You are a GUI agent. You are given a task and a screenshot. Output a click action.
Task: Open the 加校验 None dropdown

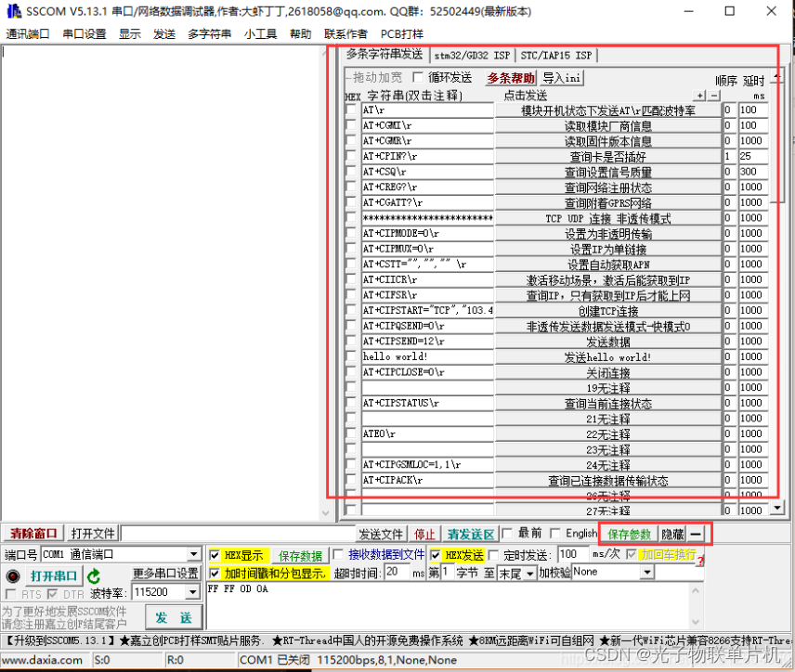coord(647,572)
